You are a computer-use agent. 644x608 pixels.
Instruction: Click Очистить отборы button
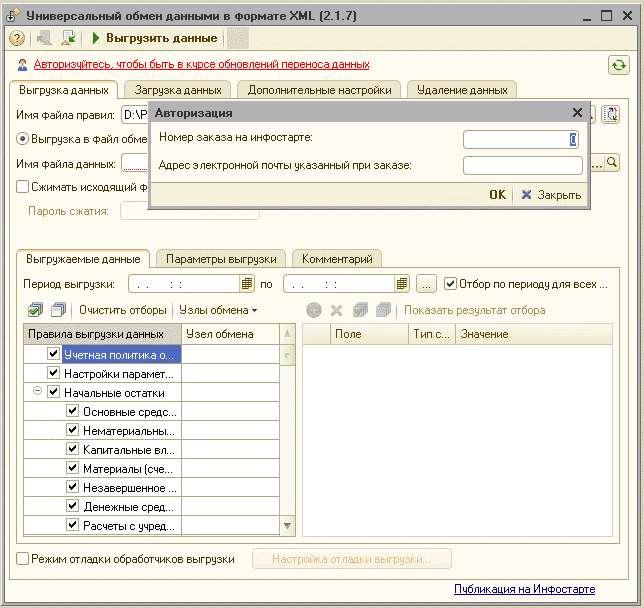(123, 310)
